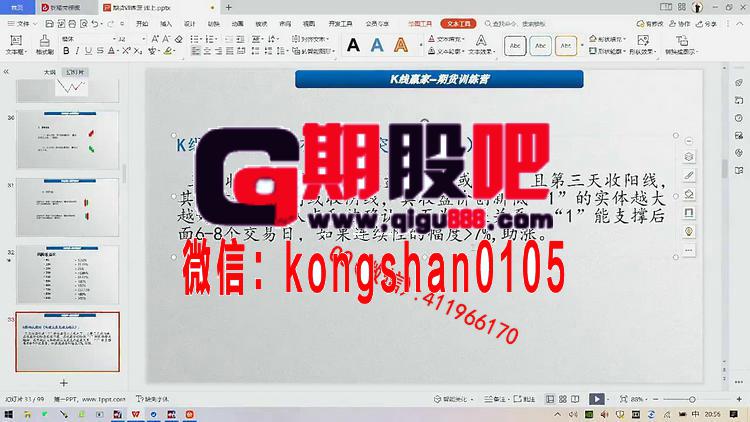Expand bullet list style dropdown
Screen dimensions: 750x422
(203, 39)
